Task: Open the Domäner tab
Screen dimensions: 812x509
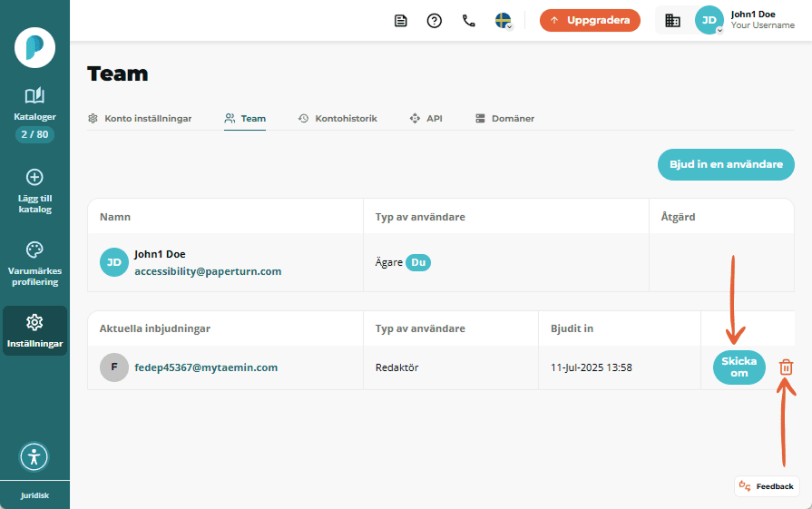Action: pyautogui.click(x=505, y=119)
